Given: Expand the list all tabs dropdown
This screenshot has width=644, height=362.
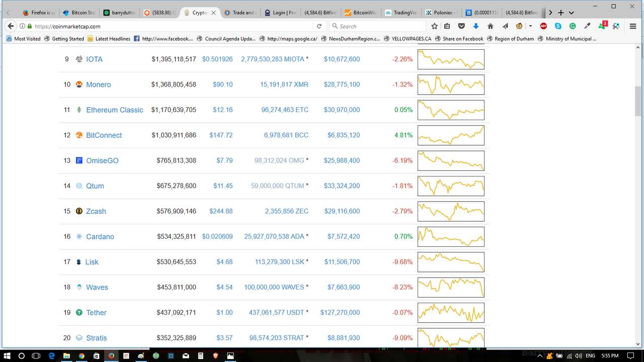Looking at the screenshot, I should coord(572,13).
